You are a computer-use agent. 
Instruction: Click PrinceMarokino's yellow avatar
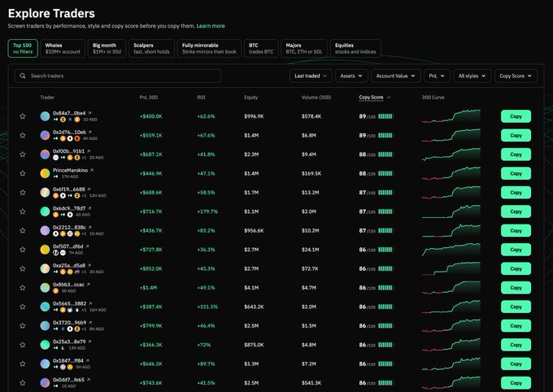tap(45, 173)
